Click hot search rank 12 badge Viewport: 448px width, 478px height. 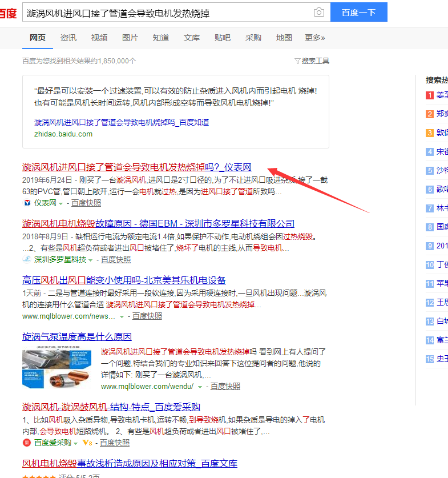pos(429,303)
